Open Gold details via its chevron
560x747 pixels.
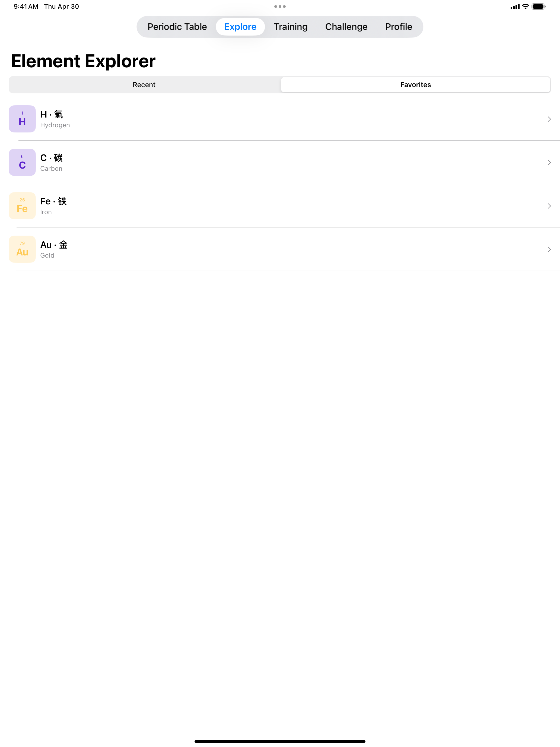click(549, 249)
